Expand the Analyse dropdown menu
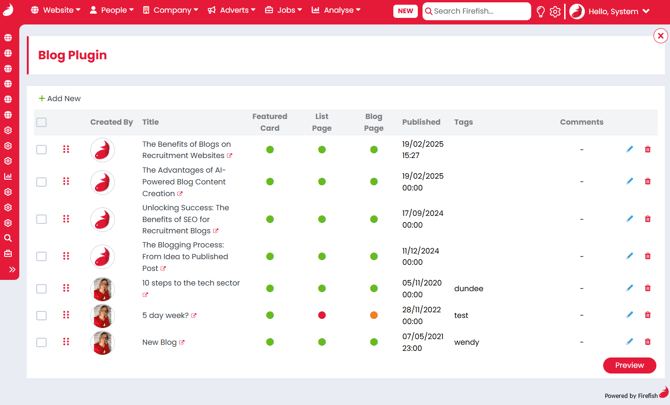Image resolution: width=670 pixels, height=405 pixels. tap(336, 11)
